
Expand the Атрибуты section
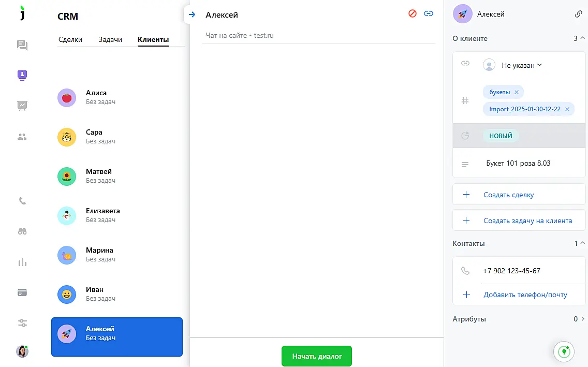coord(582,319)
